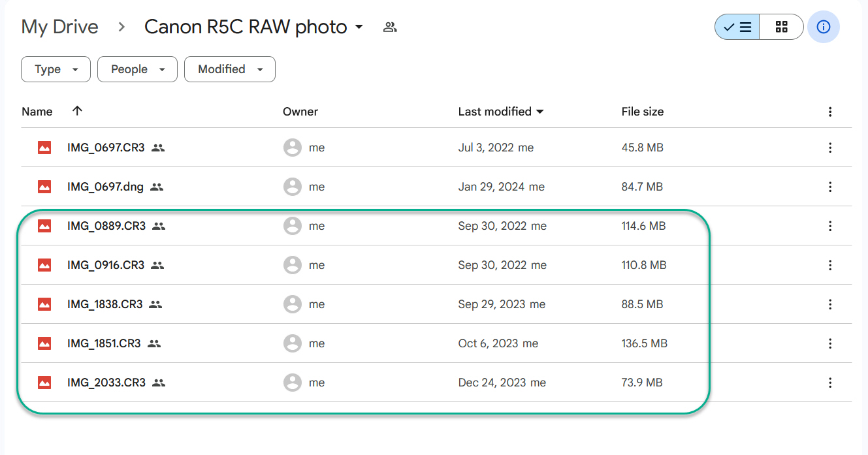This screenshot has height=455, width=868.
Task: Open the Modified filter dropdown
Action: 229,69
